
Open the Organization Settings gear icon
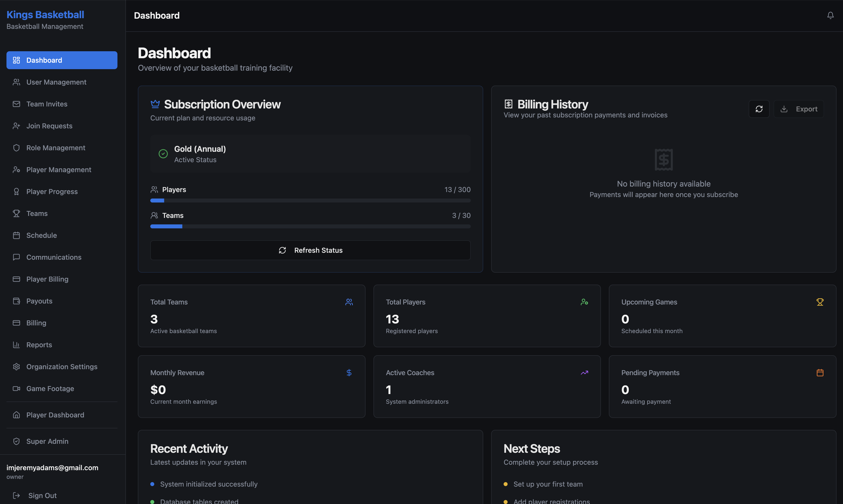coord(16,366)
